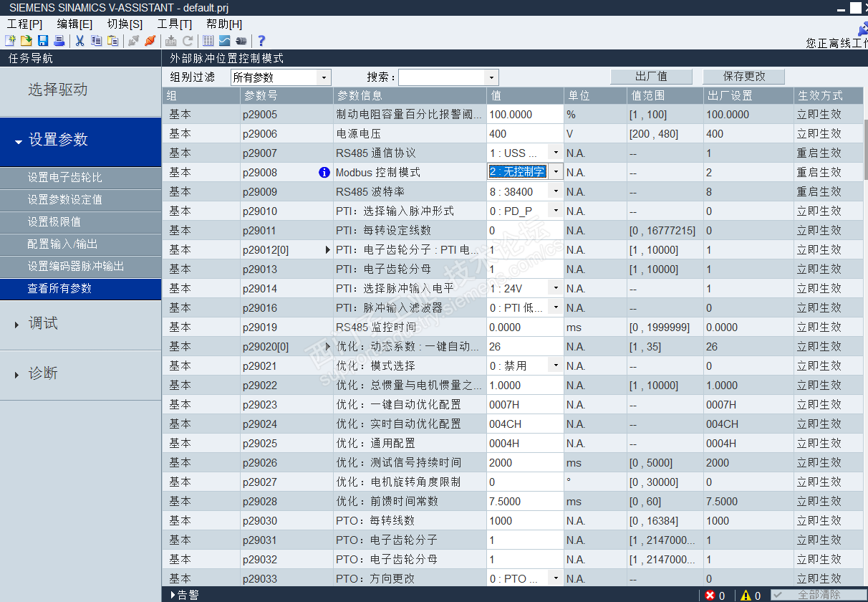Viewport: 868px width, 602px height.
Task: Open the parameter list table icon
Action: point(208,41)
